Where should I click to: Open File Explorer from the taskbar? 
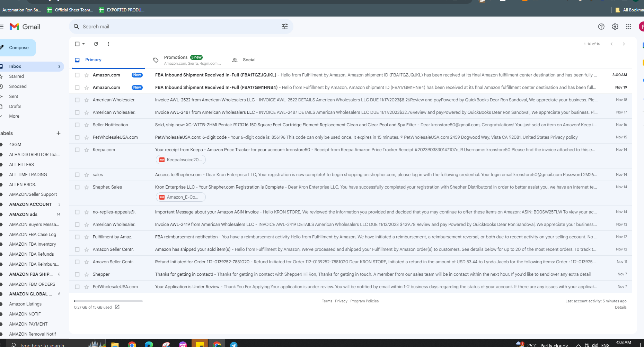click(115, 344)
